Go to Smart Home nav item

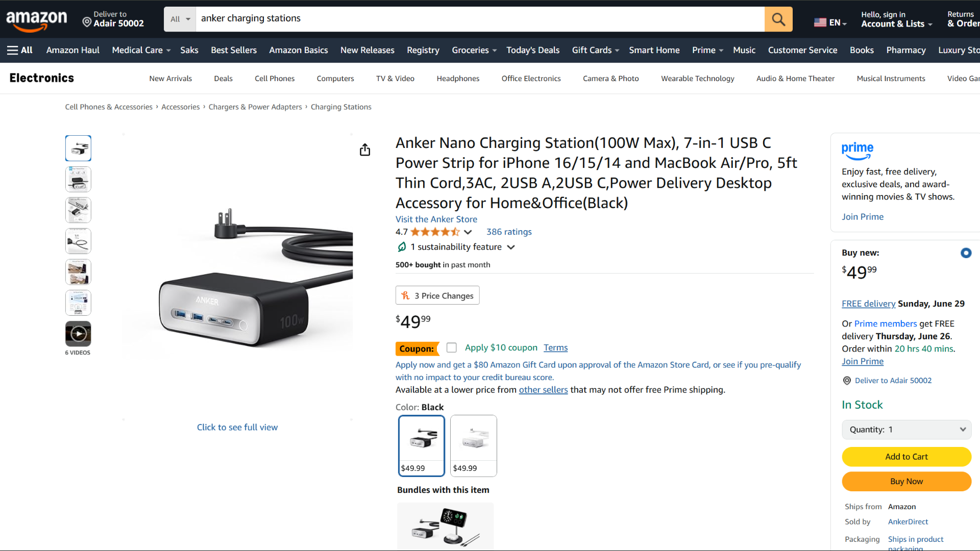click(654, 50)
